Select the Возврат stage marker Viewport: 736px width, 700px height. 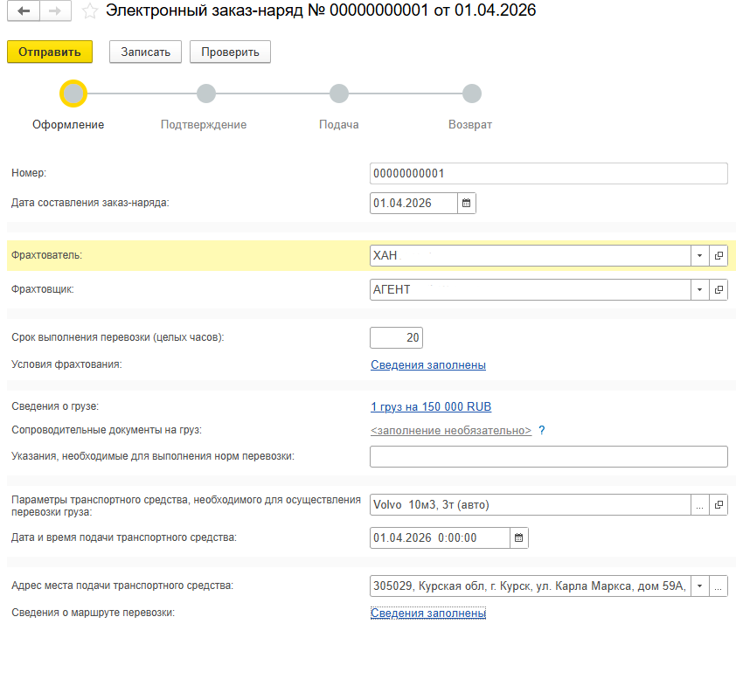(471, 94)
